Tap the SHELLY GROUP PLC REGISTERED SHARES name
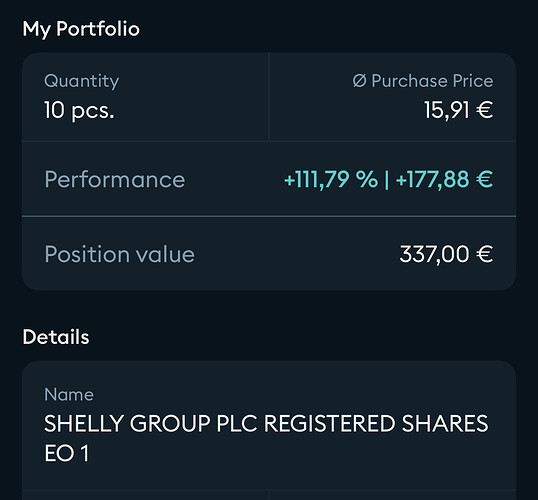 pos(266,423)
